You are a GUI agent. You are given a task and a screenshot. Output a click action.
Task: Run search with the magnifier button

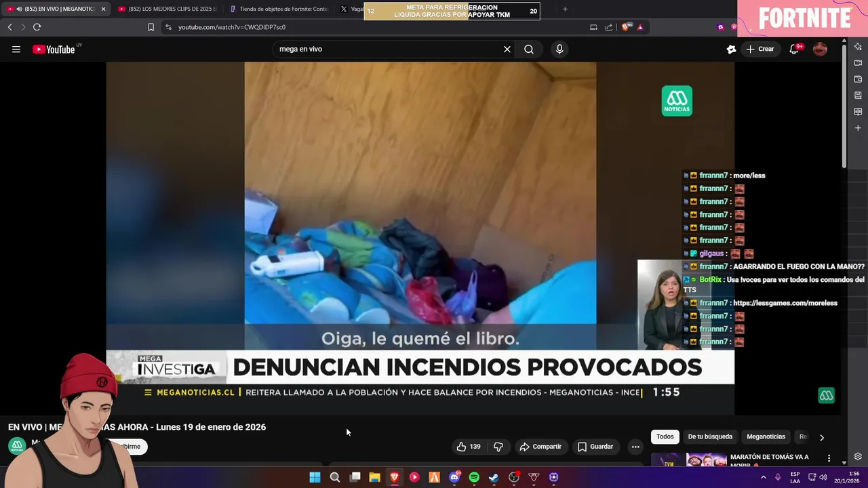pos(529,49)
